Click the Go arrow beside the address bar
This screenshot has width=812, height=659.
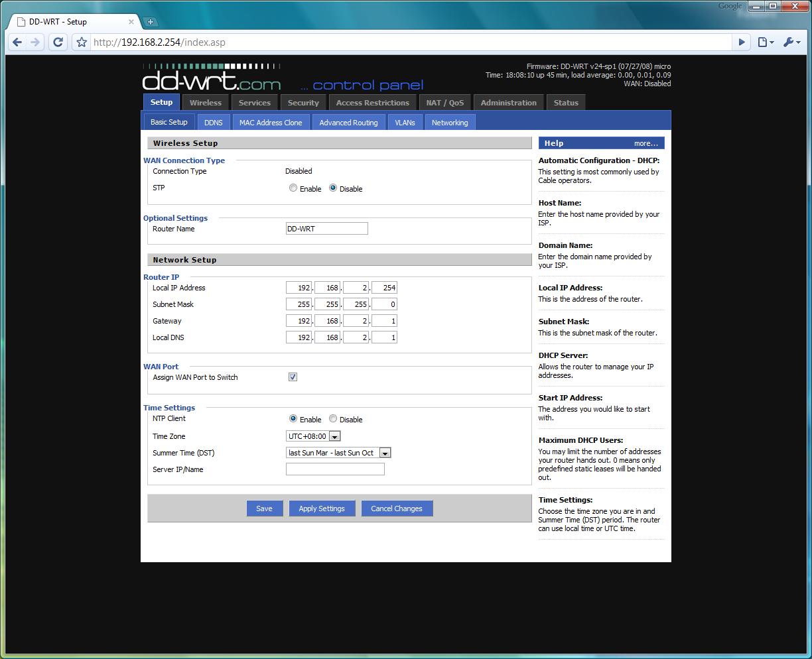pyautogui.click(x=742, y=42)
